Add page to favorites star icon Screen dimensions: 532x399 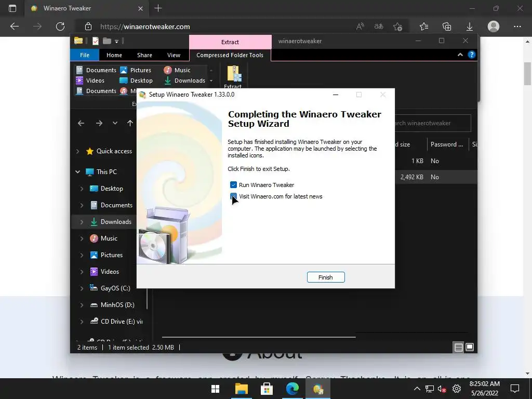[x=397, y=26]
